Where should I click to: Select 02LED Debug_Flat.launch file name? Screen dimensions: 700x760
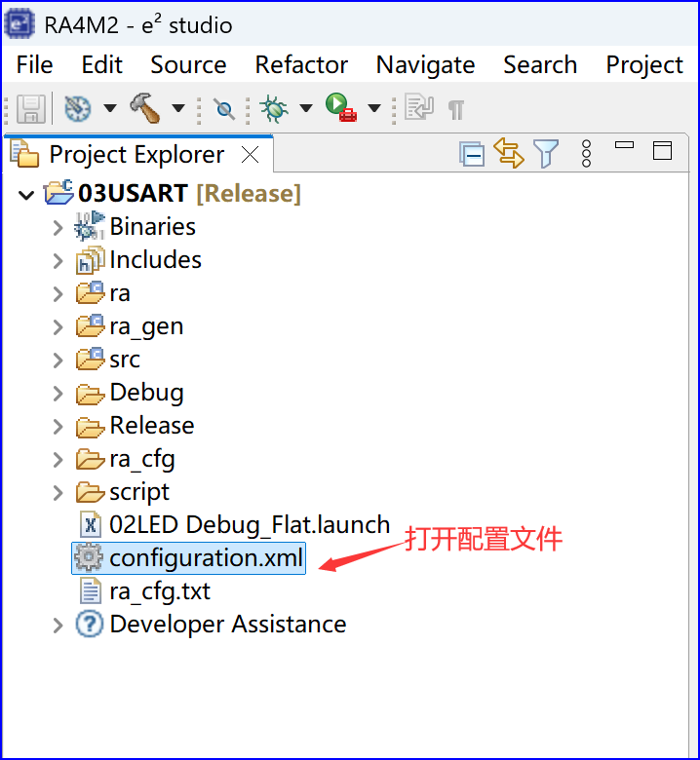click(250, 525)
